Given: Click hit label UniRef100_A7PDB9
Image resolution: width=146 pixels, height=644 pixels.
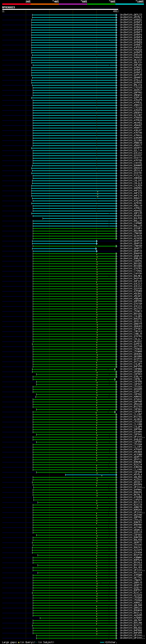Looking at the screenshot, I should [x=131, y=291].
